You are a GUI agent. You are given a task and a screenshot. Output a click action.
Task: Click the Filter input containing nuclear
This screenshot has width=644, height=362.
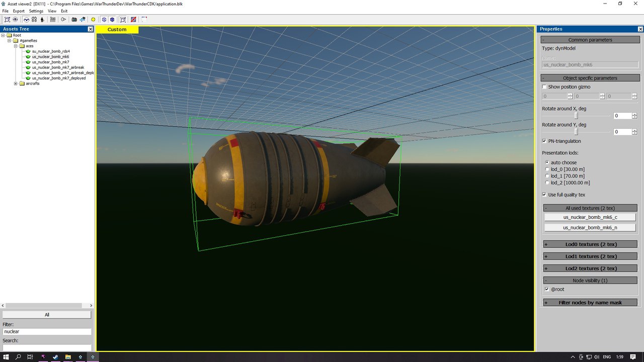(47, 332)
